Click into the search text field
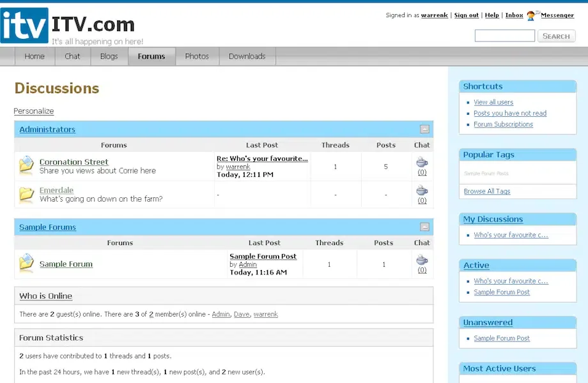 click(x=504, y=36)
